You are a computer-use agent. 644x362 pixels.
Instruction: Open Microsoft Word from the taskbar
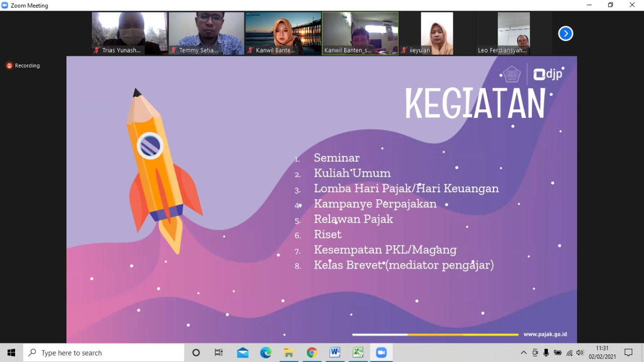[335, 352]
